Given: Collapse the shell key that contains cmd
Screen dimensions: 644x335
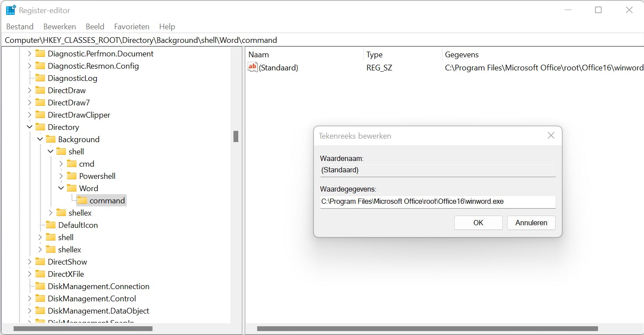Looking at the screenshot, I should (x=51, y=152).
